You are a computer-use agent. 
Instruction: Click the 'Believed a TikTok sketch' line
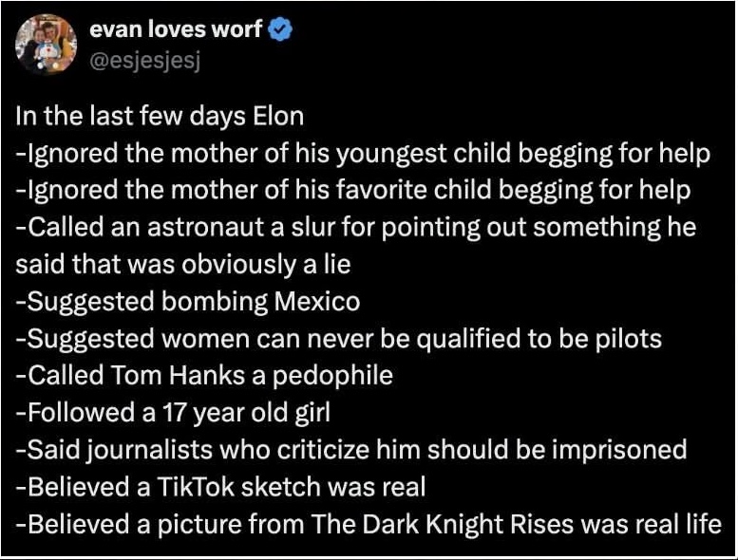[220, 487]
